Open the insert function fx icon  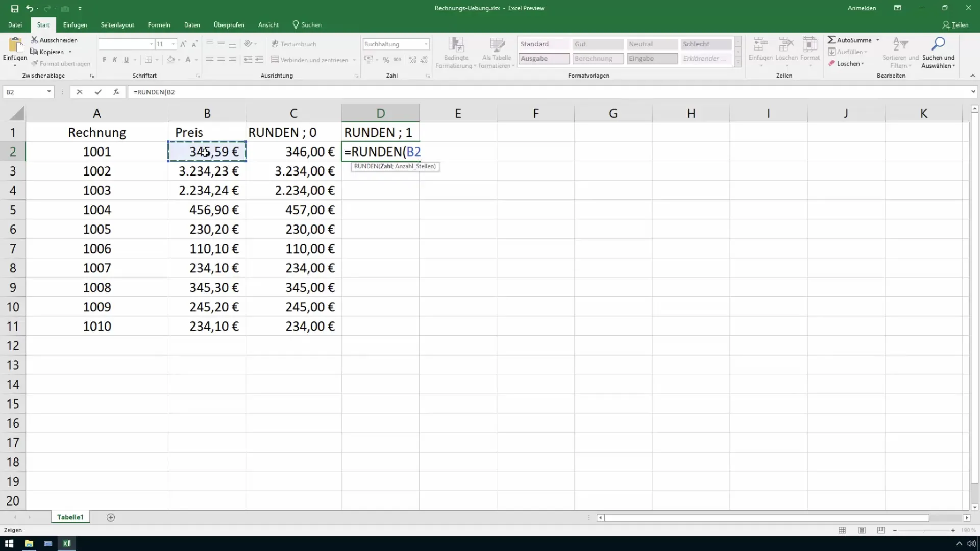(x=116, y=92)
